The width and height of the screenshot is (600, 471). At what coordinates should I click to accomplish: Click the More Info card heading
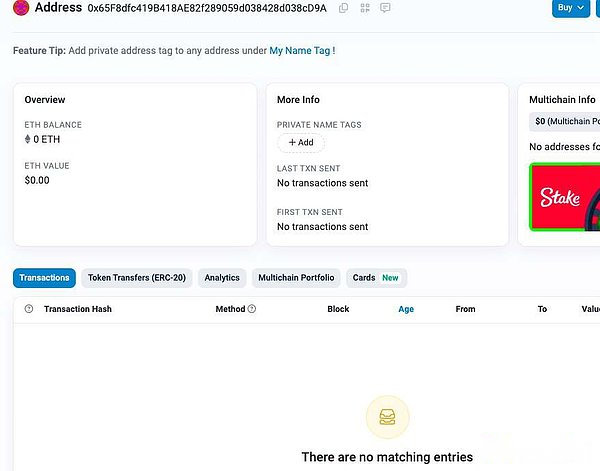pos(298,99)
